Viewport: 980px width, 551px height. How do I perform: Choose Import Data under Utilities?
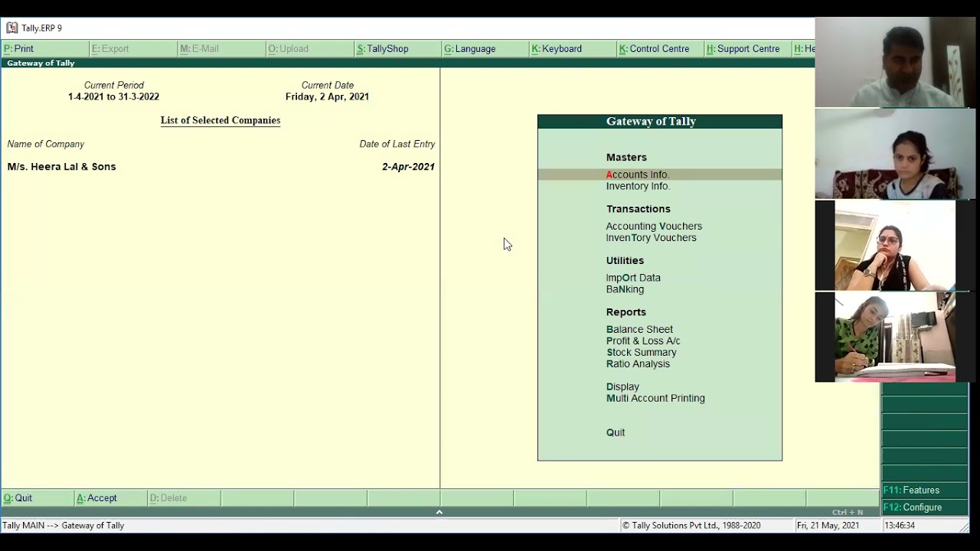tap(633, 278)
